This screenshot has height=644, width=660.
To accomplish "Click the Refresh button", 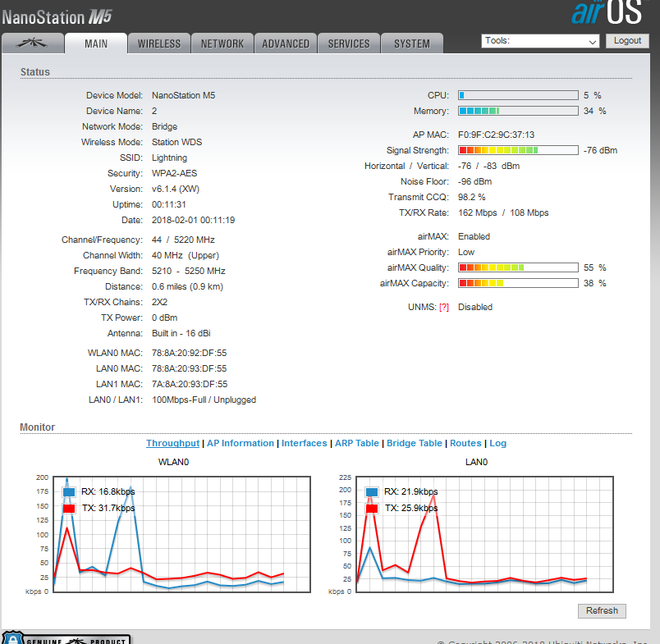I will click(x=602, y=610).
